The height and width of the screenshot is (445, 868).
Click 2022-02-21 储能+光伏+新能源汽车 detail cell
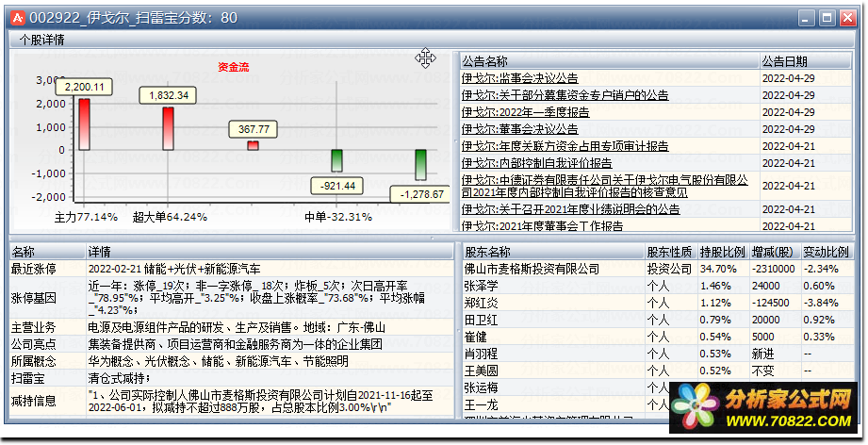[270, 269]
